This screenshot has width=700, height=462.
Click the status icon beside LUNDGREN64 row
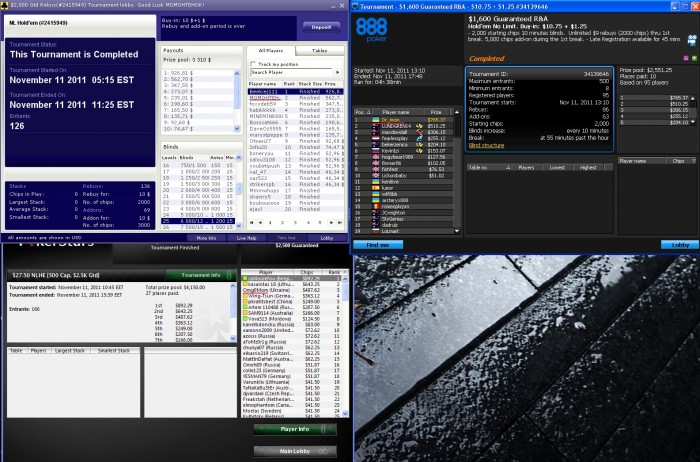pos(419,126)
